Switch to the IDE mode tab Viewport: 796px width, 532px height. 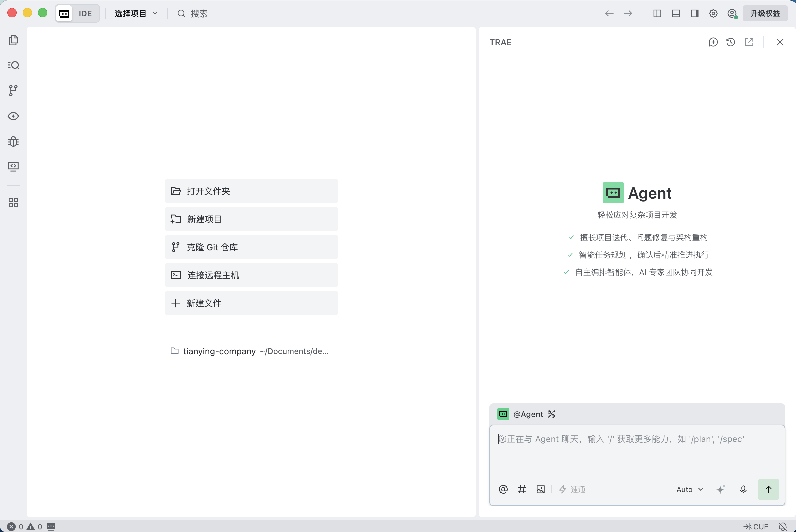click(x=78, y=14)
